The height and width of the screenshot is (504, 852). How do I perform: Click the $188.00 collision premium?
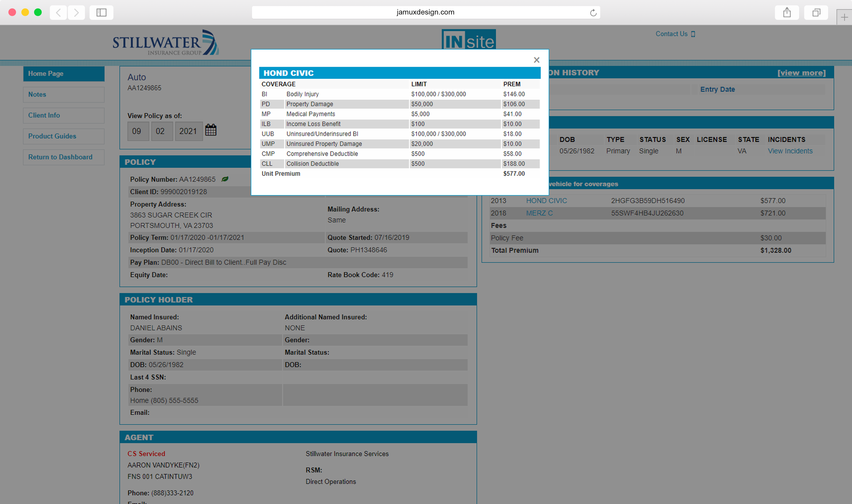click(514, 164)
